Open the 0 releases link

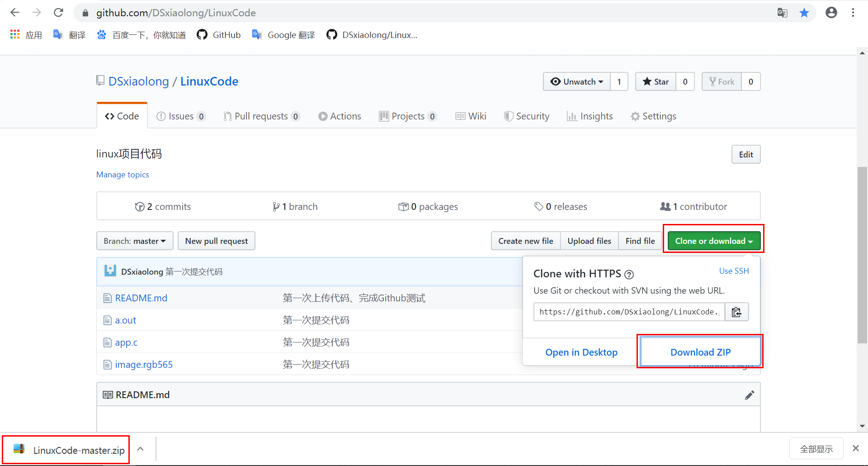tap(561, 207)
